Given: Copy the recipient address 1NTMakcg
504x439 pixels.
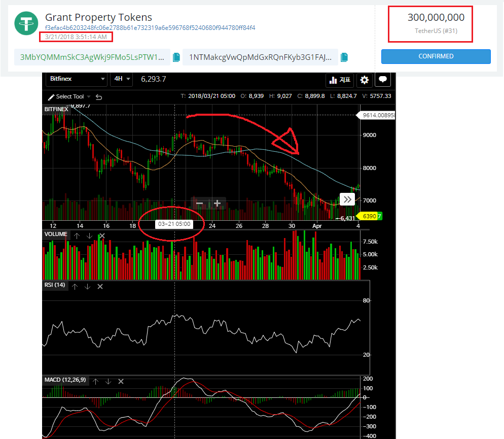Looking at the screenshot, I should pos(344,57).
